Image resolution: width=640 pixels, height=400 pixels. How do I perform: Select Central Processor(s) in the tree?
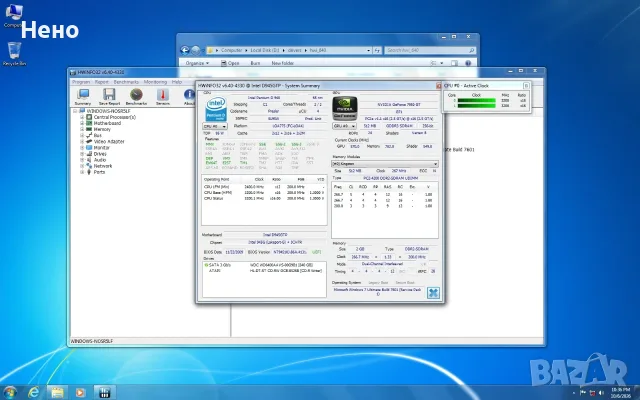pyautogui.click(x=115, y=117)
